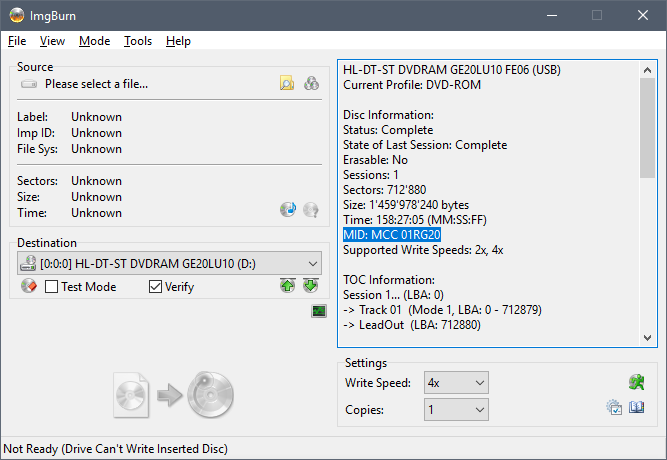The height and width of the screenshot is (460, 667).
Task: Open the Help menu
Action: tap(178, 41)
